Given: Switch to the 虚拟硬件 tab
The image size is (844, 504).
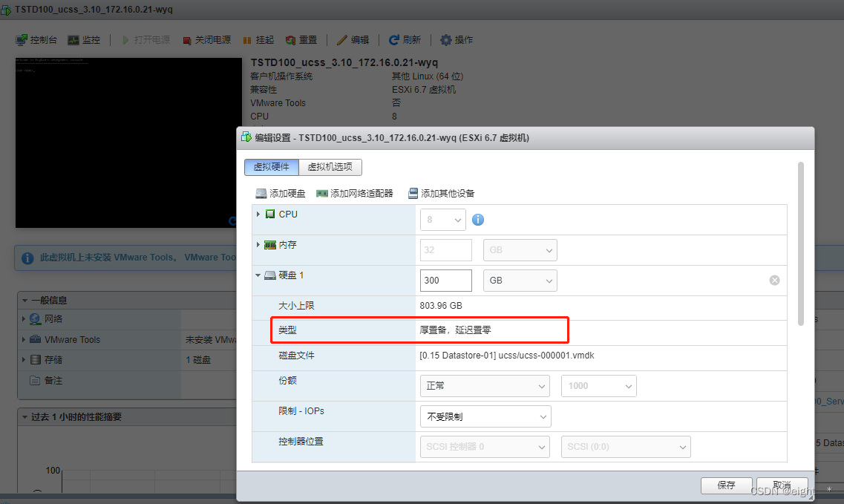Looking at the screenshot, I should (x=272, y=167).
